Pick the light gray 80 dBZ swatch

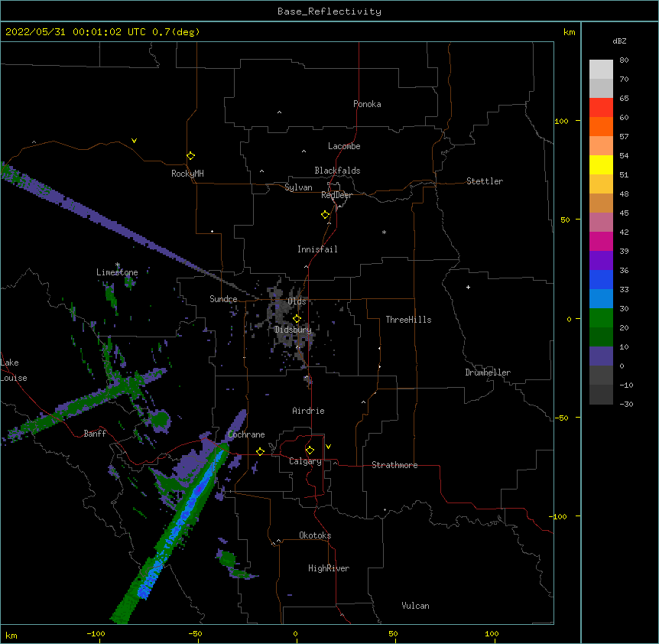pos(601,70)
